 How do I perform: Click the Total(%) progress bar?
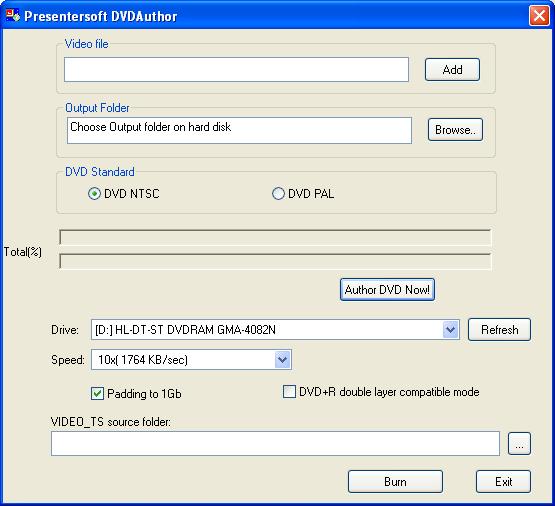275,261
